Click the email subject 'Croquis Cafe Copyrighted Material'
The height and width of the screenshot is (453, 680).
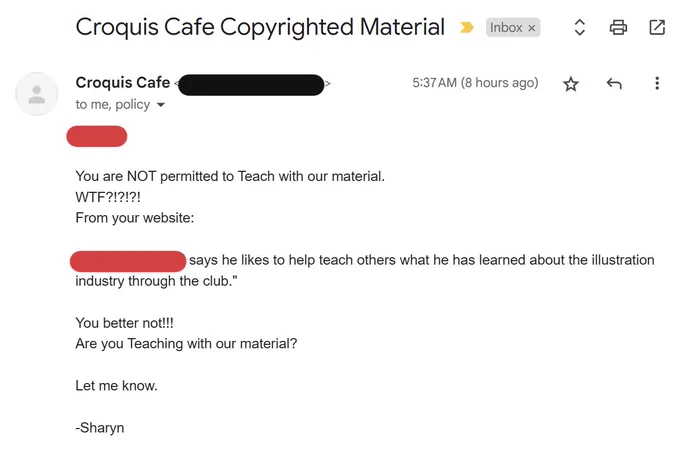click(260, 27)
